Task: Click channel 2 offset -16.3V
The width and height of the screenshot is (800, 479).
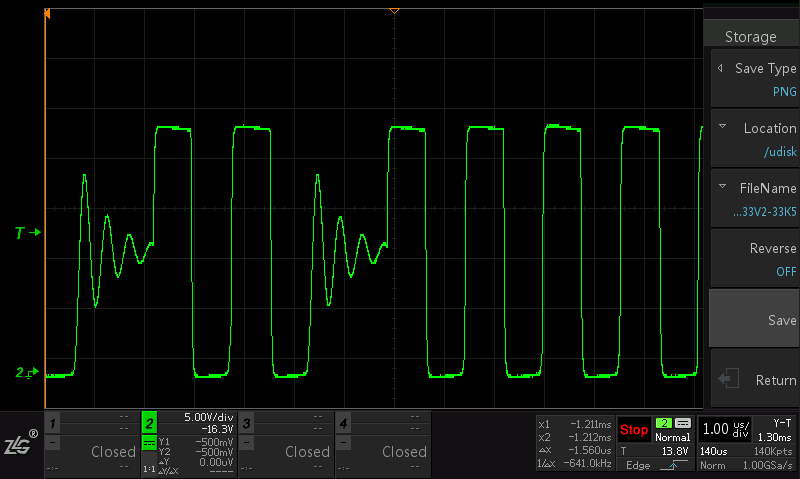Action: (217, 429)
